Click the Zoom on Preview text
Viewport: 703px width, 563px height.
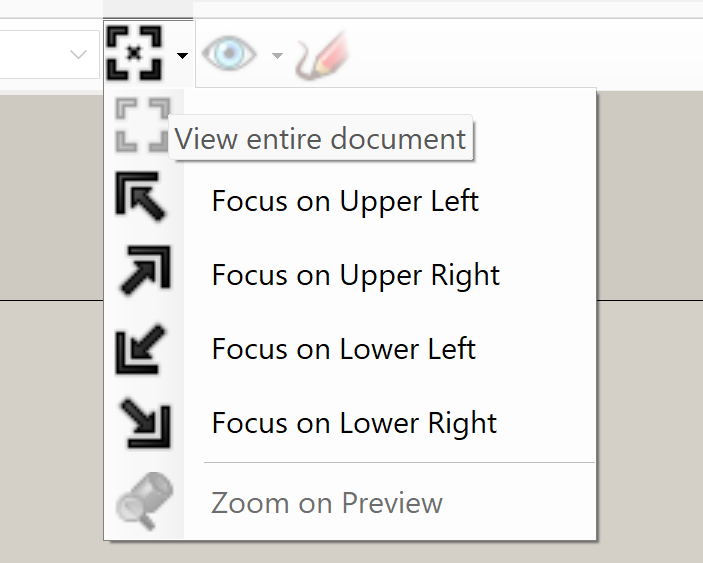click(326, 502)
